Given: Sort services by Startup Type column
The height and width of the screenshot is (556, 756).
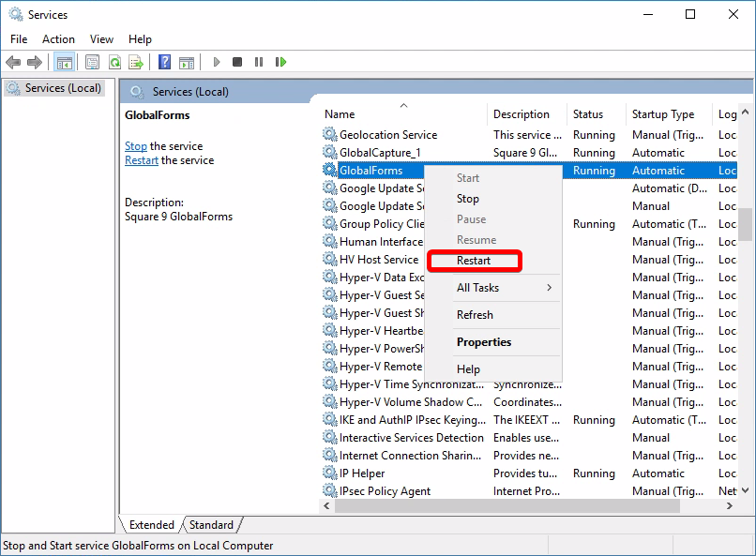Looking at the screenshot, I should [663, 114].
